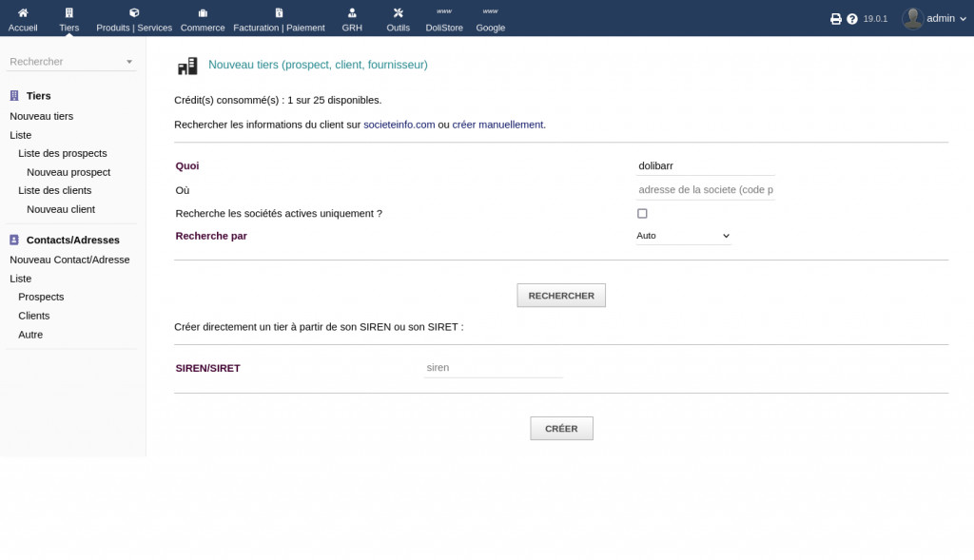Open the Recherche par Auto dropdown

click(683, 236)
